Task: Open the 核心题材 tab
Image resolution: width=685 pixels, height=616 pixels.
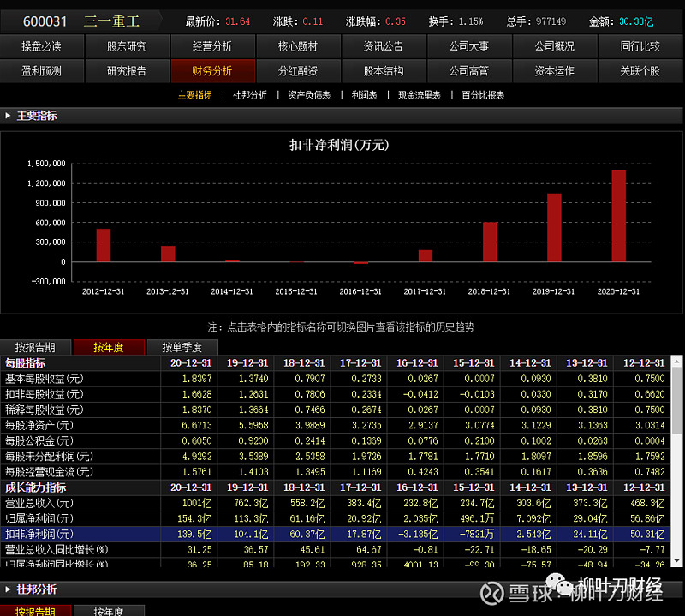Action: point(298,46)
